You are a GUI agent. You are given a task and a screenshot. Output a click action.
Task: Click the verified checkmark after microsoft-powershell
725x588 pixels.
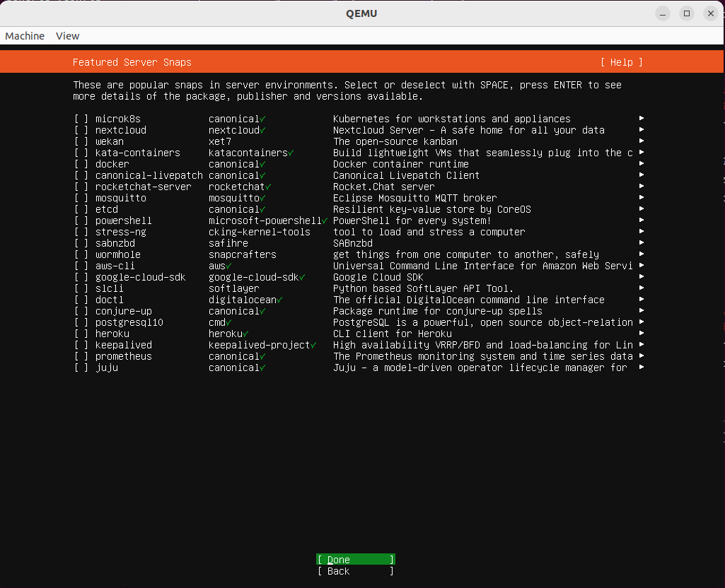coord(325,220)
